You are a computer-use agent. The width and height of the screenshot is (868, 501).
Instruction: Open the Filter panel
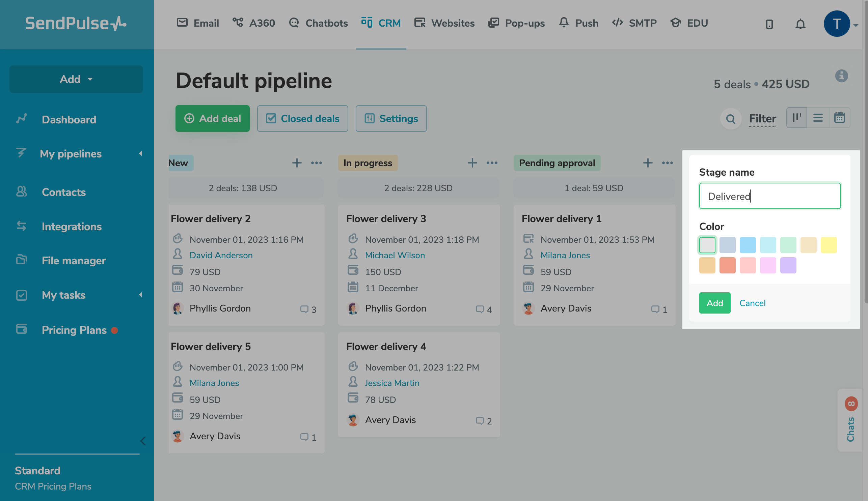click(762, 119)
